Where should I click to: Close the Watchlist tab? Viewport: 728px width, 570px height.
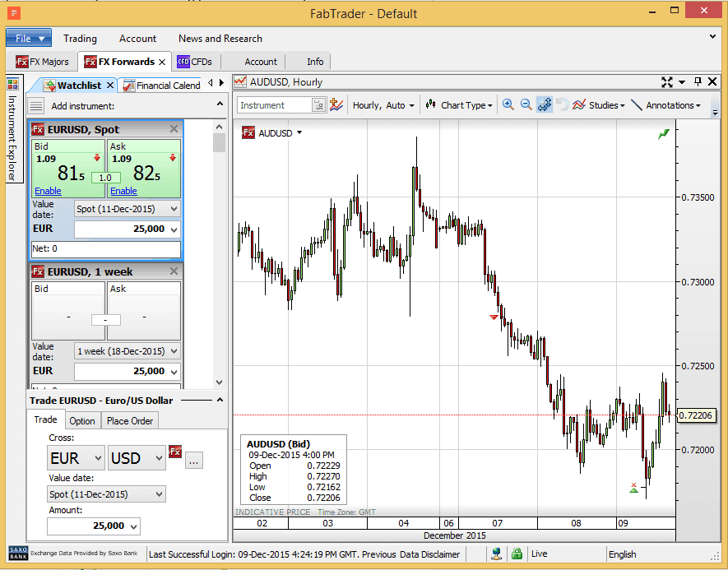point(110,86)
